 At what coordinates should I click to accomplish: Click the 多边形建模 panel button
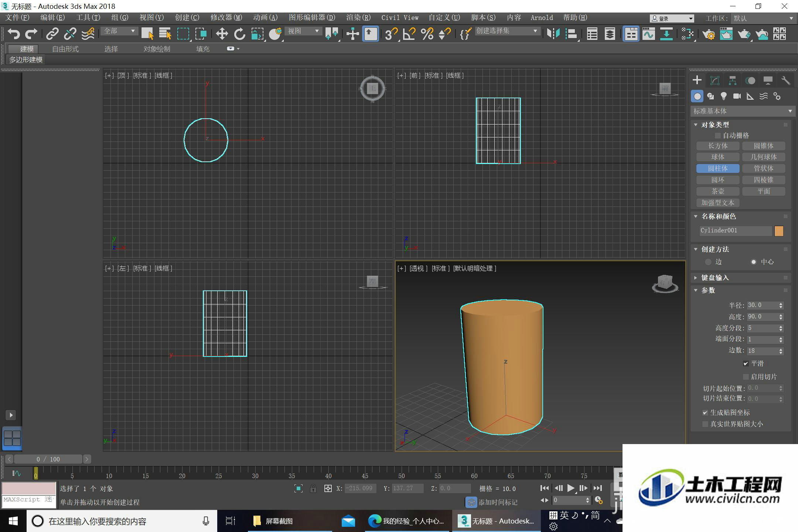coord(25,59)
